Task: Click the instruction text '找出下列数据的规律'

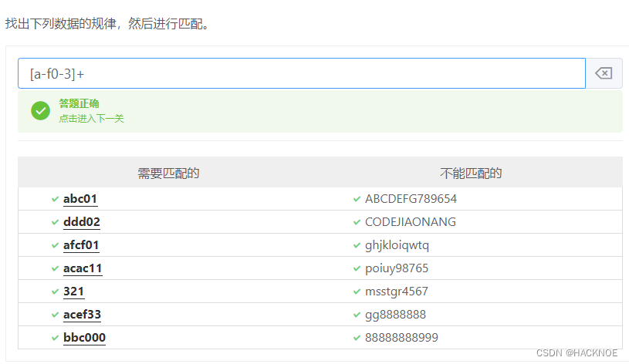Action: (x=60, y=24)
